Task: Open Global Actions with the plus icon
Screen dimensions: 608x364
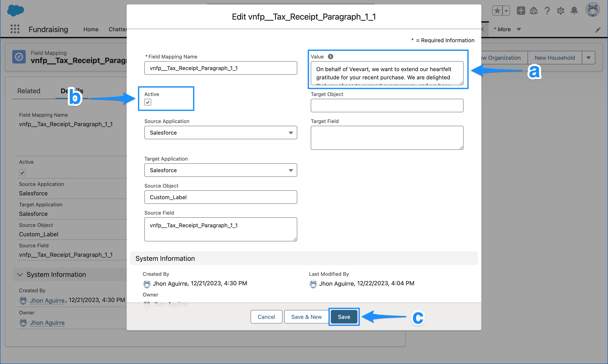Action: (521, 11)
